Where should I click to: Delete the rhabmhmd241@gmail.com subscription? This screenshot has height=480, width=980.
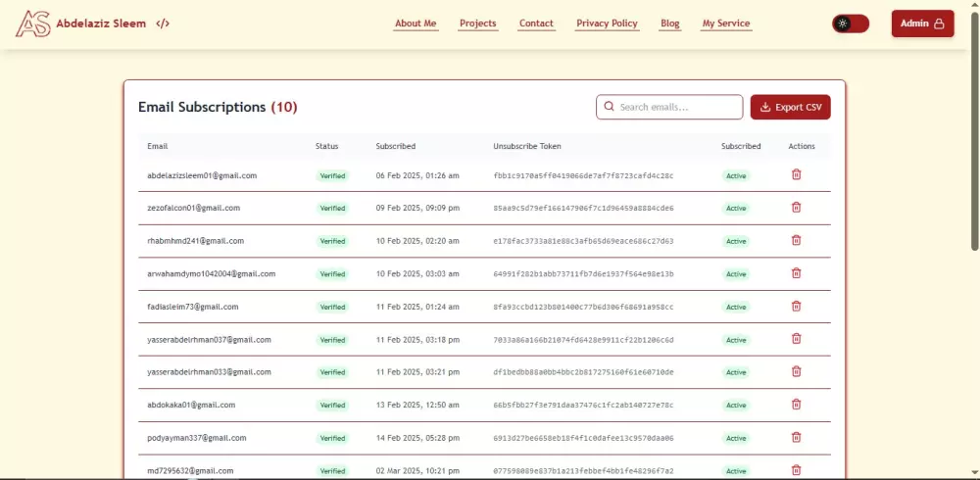796,240
